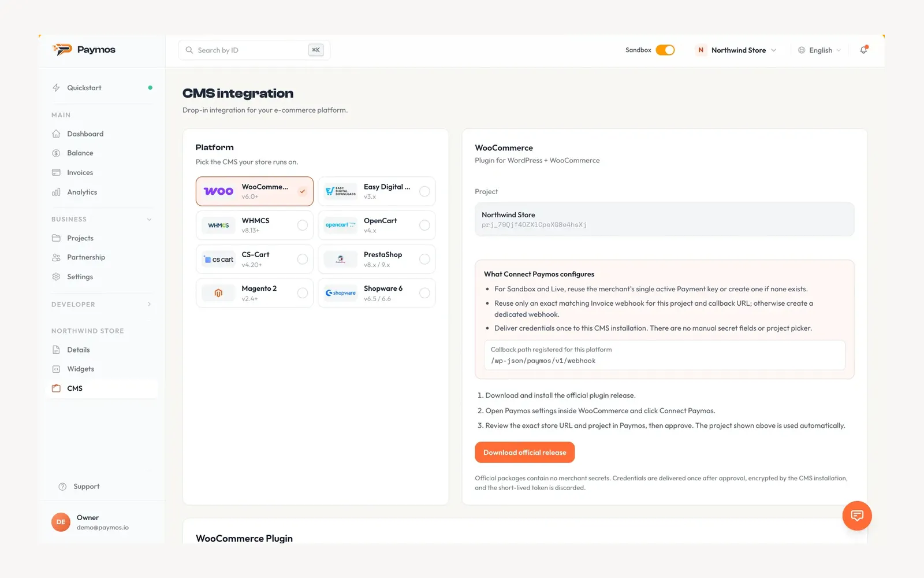Open notifications bell icon
The image size is (924, 578).
864,50
